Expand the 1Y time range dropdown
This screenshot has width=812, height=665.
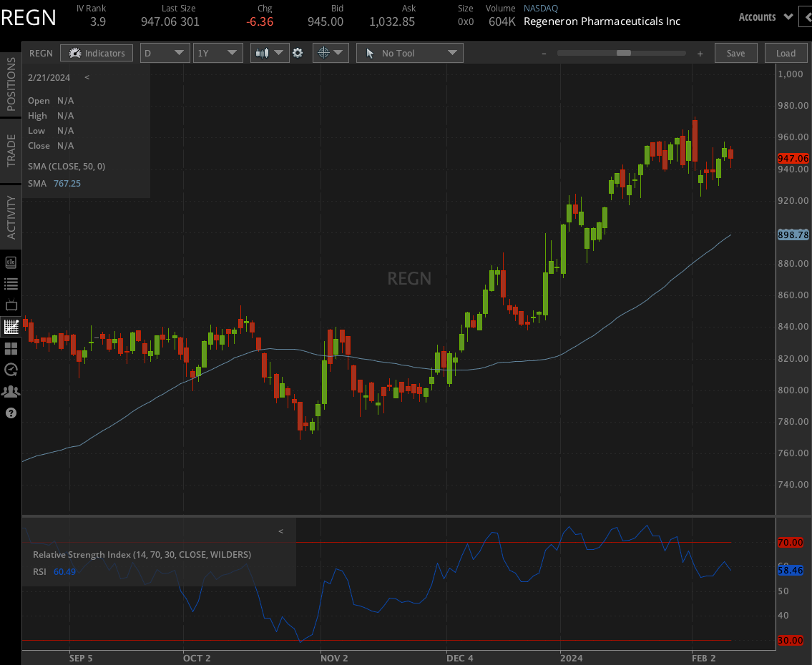point(217,52)
